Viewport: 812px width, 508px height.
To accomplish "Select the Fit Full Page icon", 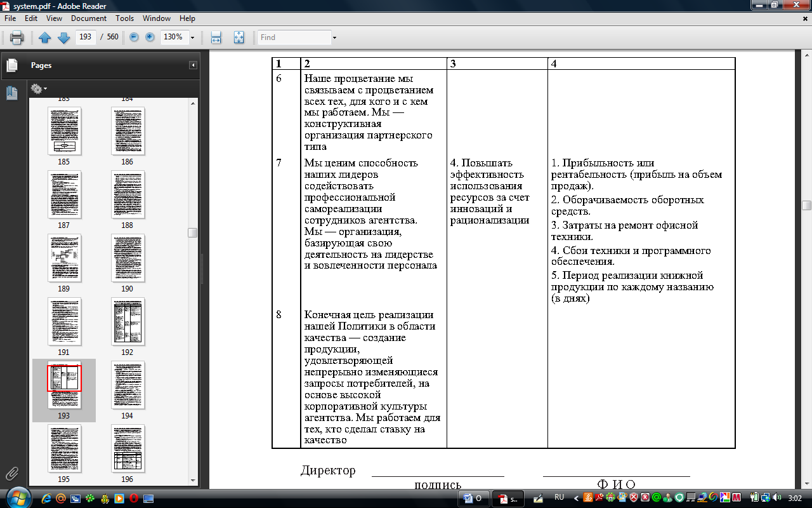I will pyautogui.click(x=239, y=37).
